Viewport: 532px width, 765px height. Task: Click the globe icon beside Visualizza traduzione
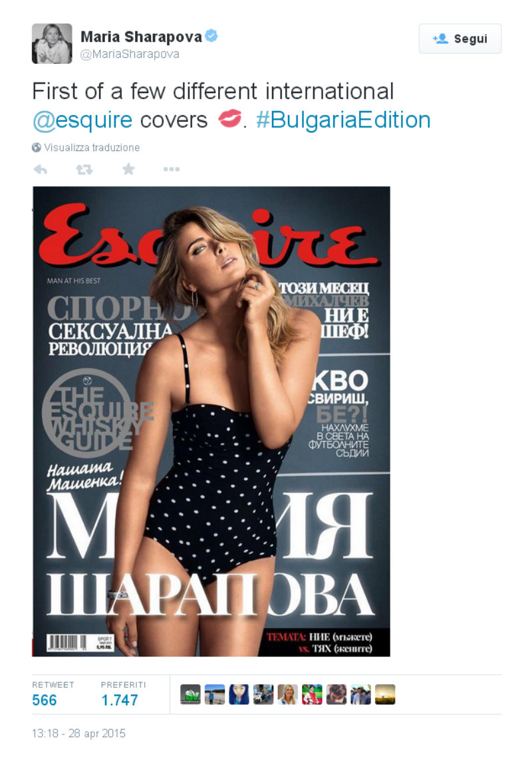(x=37, y=147)
